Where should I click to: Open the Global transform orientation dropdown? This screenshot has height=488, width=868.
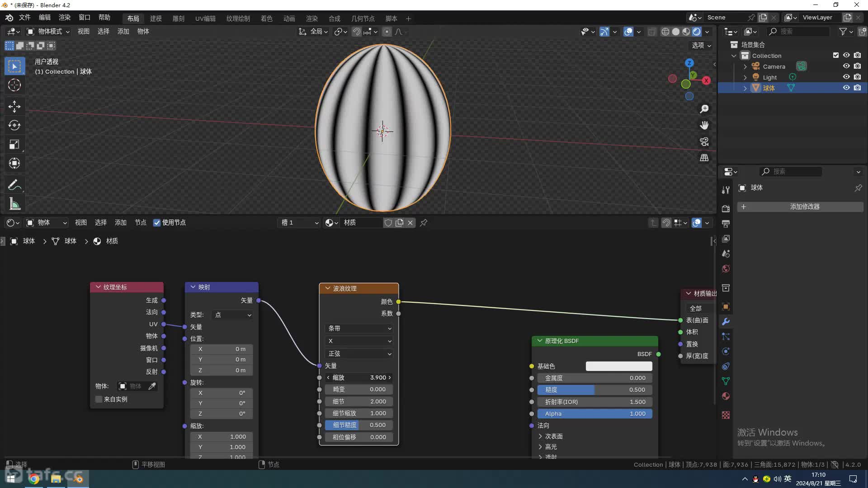[313, 32]
